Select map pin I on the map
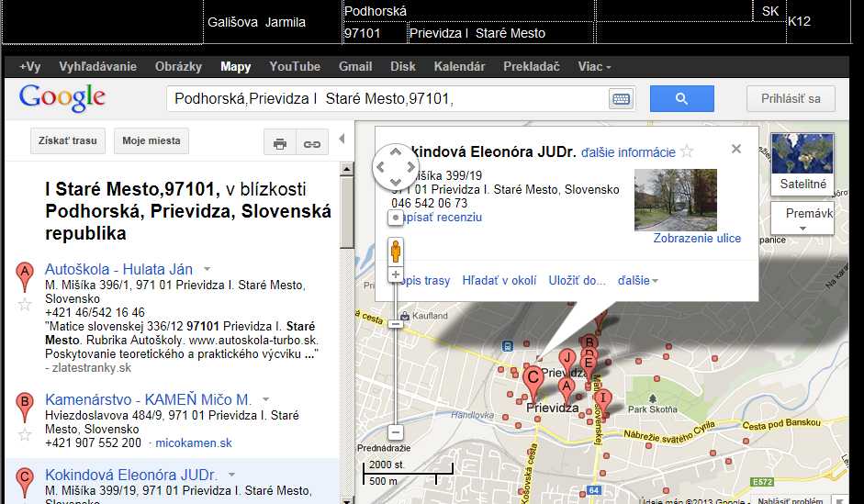Image resolution: width=864 pixels, height=504 pixels. [603, 402]
